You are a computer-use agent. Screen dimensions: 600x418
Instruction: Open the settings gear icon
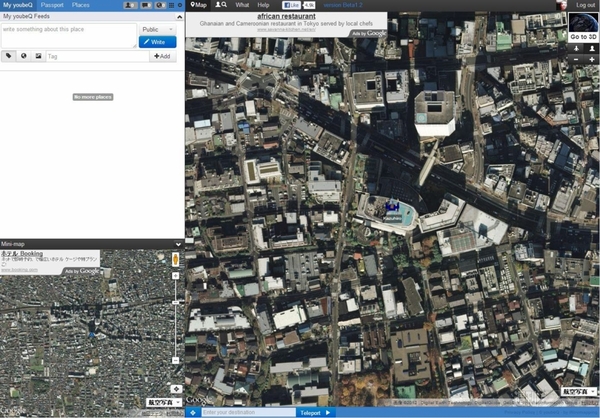click(180, 5)
